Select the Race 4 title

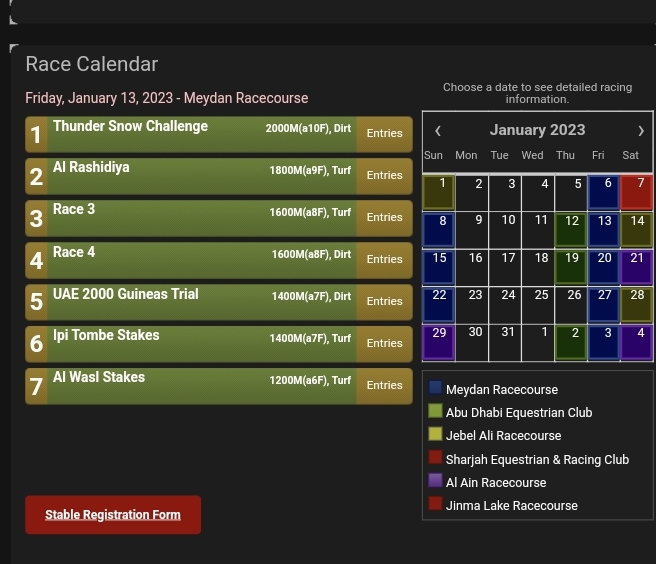point(74,252)
